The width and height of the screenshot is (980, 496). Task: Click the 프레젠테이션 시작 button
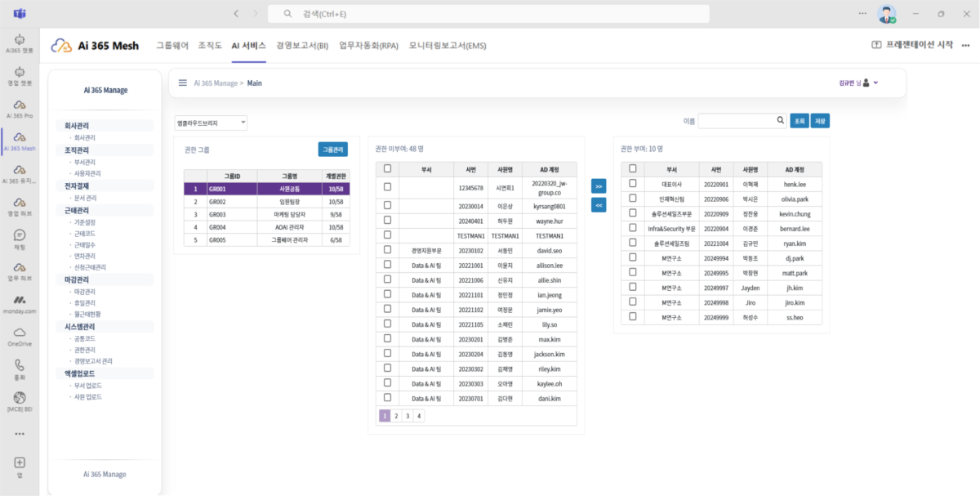[x=912, y=46]
